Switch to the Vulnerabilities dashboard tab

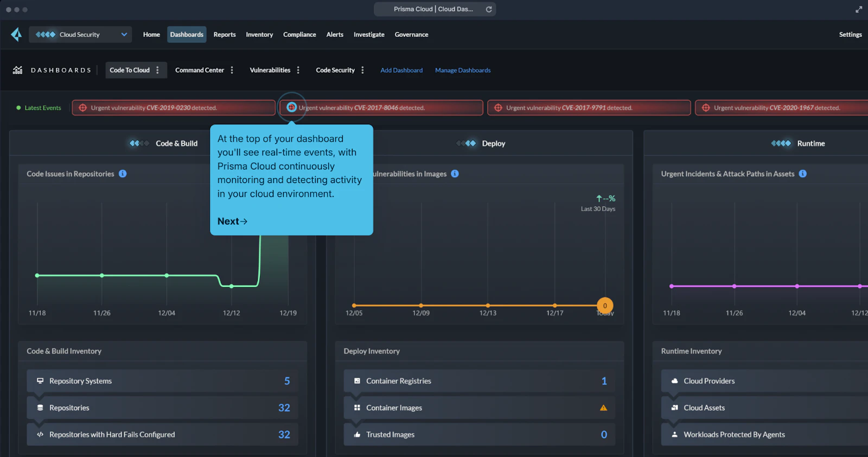[270, 70]
